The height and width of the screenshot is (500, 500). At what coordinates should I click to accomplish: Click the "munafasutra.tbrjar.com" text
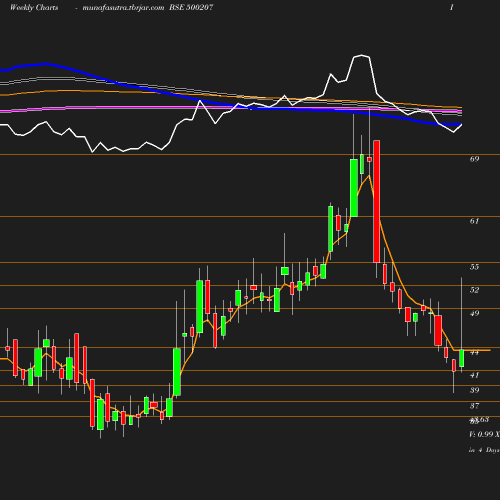point(123,8)
